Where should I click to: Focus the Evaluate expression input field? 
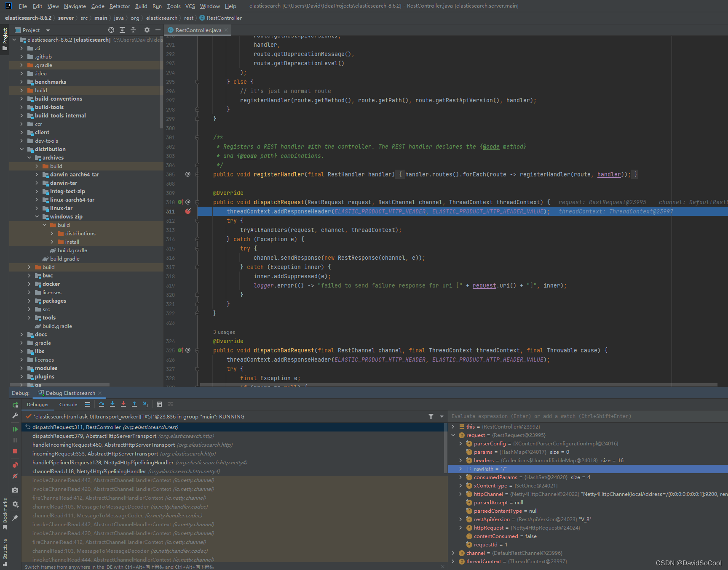coord(588,416)
